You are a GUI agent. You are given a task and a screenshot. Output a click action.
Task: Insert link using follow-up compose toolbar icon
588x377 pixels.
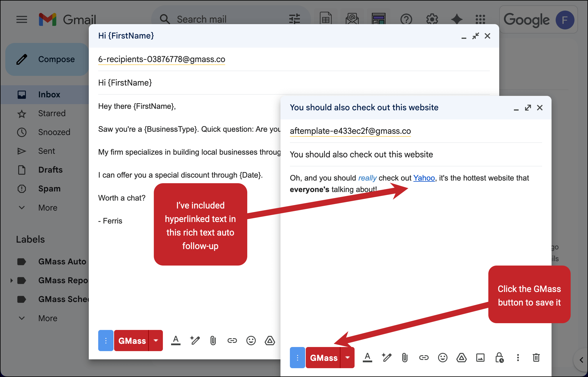[424, 358]
